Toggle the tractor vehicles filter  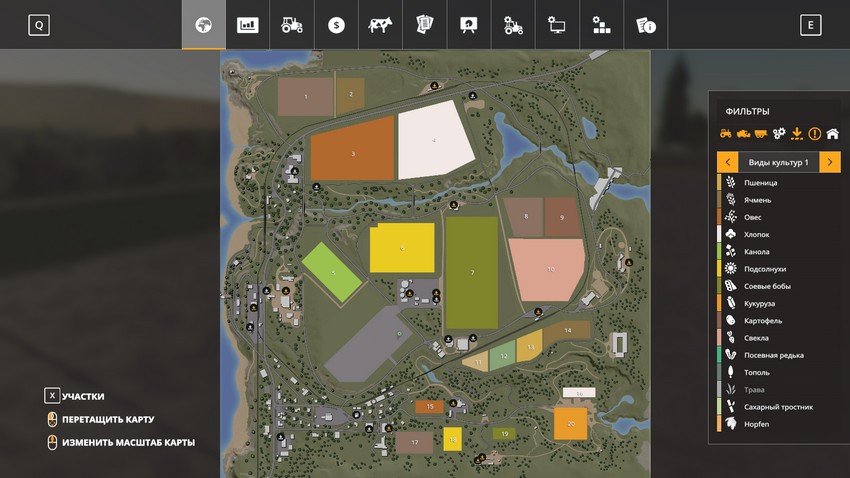tap(726, 133)
